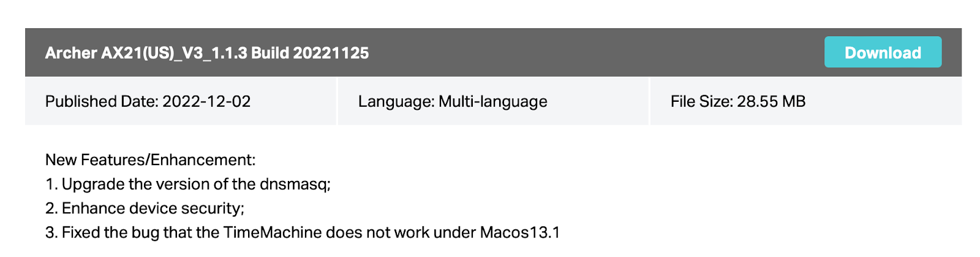Click the 28.55 MB size value
980x257 pixels.
(771, 101)
